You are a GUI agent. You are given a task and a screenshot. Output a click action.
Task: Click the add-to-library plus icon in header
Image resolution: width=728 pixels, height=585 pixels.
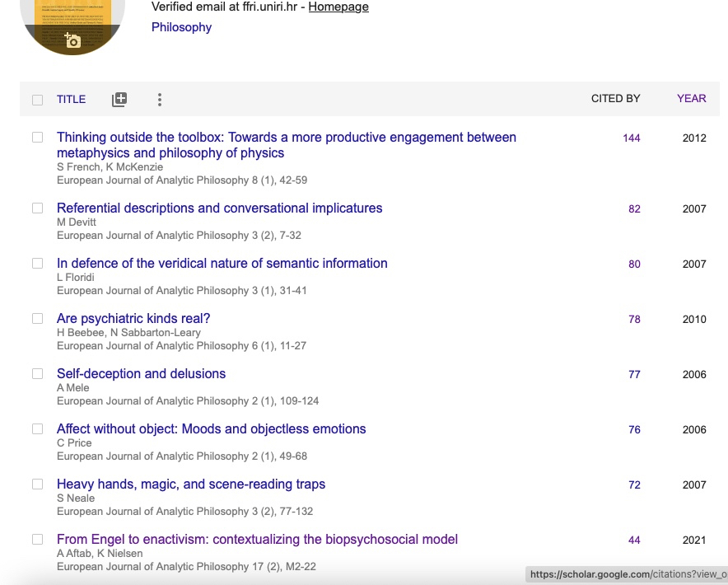(x=119, y=100)
